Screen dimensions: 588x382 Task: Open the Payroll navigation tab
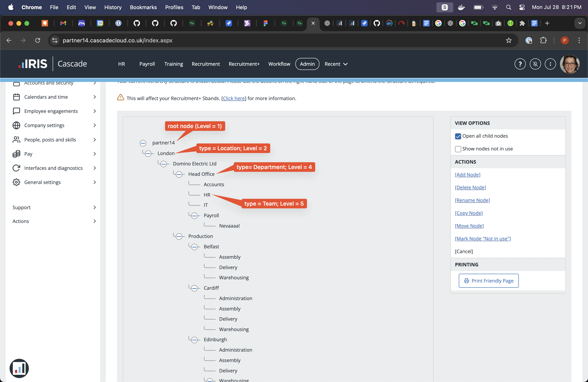(147, 64)
